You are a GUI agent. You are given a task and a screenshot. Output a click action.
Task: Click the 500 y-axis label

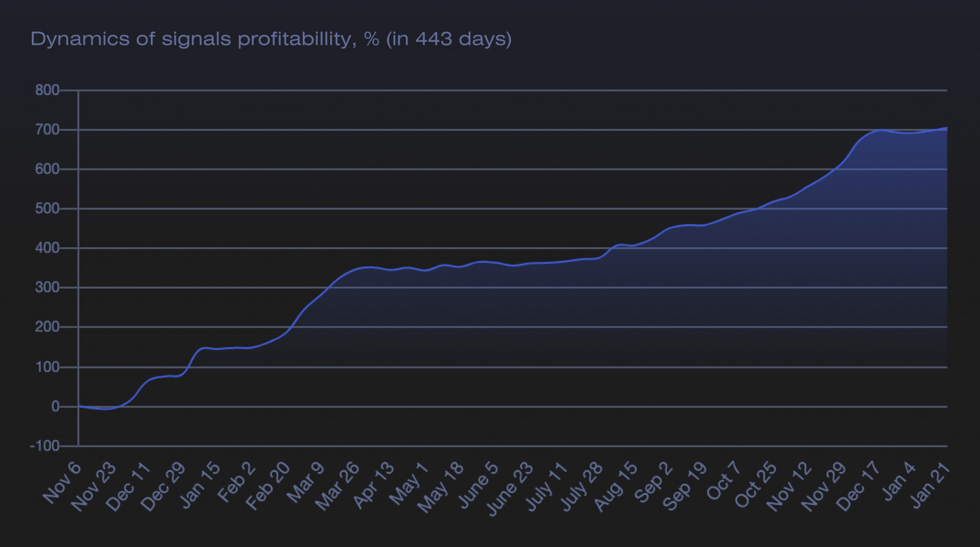(47, 209)
